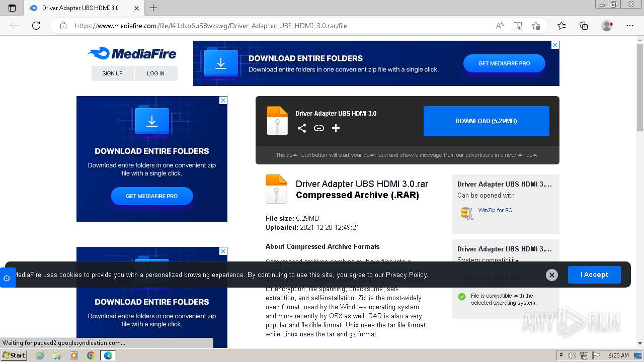
Task: Click DOWNLOAD (5.29MB) button
Action: 487,121
